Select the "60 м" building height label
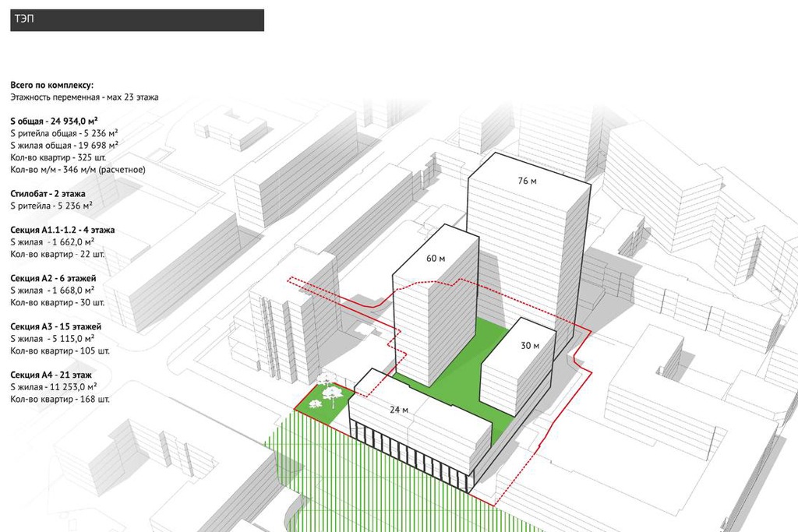 436,259
